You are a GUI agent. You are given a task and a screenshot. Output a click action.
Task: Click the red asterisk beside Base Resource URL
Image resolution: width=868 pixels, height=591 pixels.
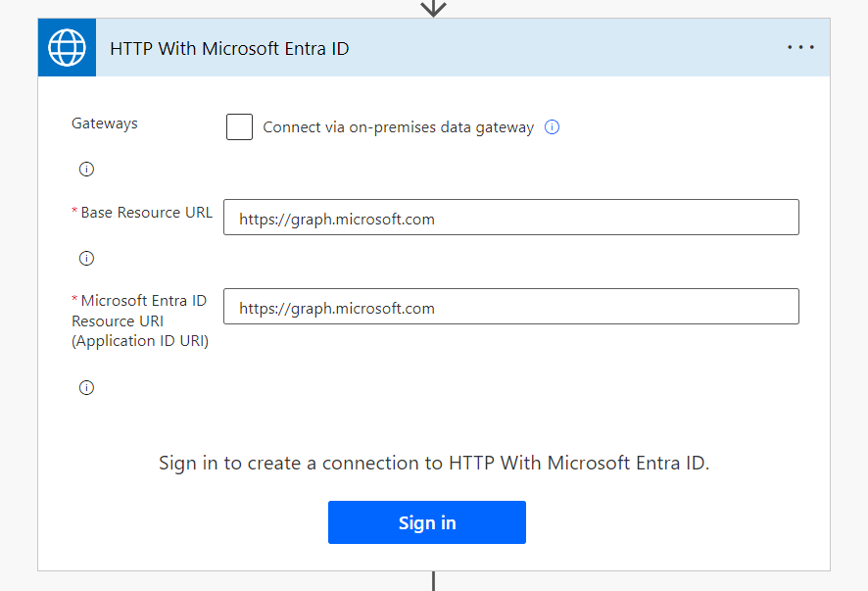point(74,213)
